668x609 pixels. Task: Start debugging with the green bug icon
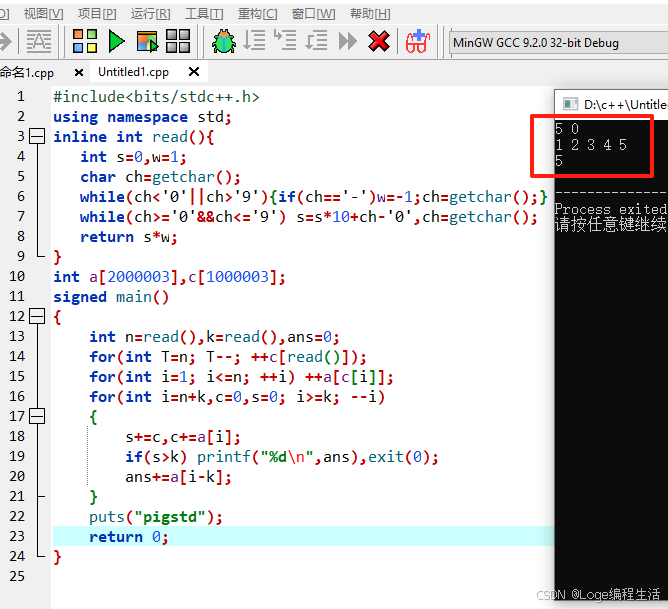pyautogui.click(x=224, y=41)
